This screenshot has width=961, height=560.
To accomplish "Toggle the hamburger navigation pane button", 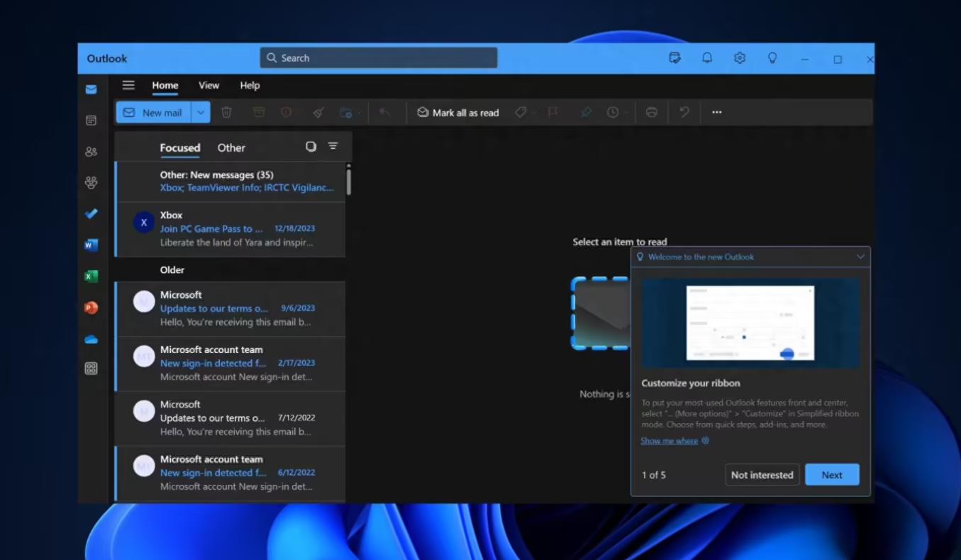I will pyautogui.click(x=128, y=85).
